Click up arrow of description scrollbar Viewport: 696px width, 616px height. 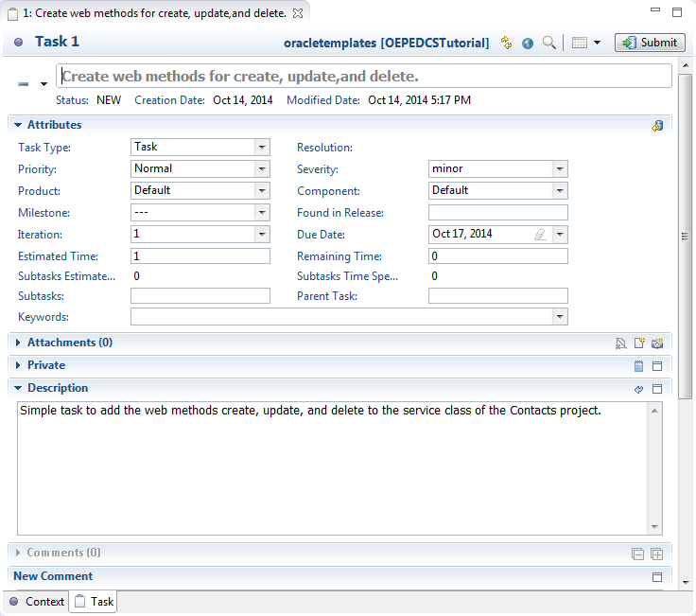[x=654, y=411]
